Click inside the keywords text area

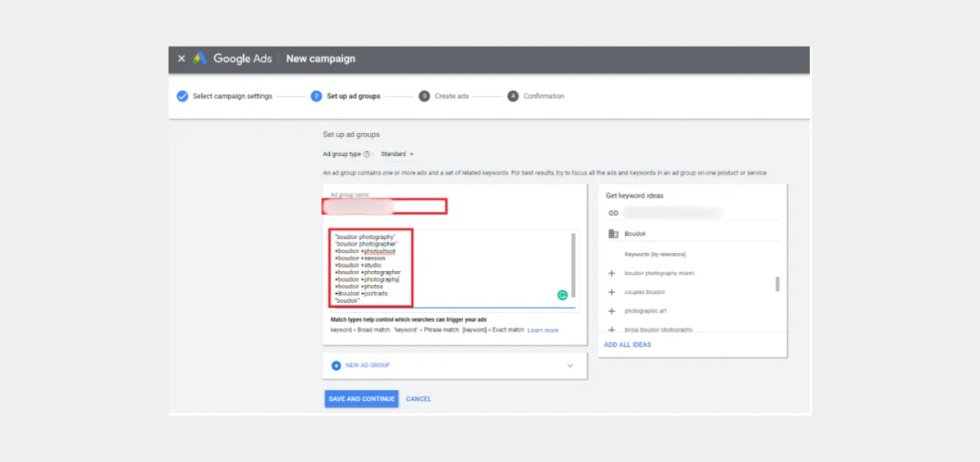(452, 269)
